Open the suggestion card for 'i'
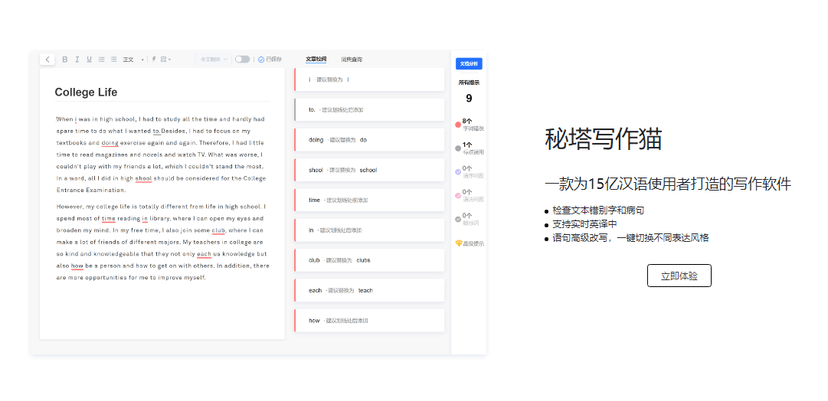This screenshot has width=828, height=401. (369, 79)
